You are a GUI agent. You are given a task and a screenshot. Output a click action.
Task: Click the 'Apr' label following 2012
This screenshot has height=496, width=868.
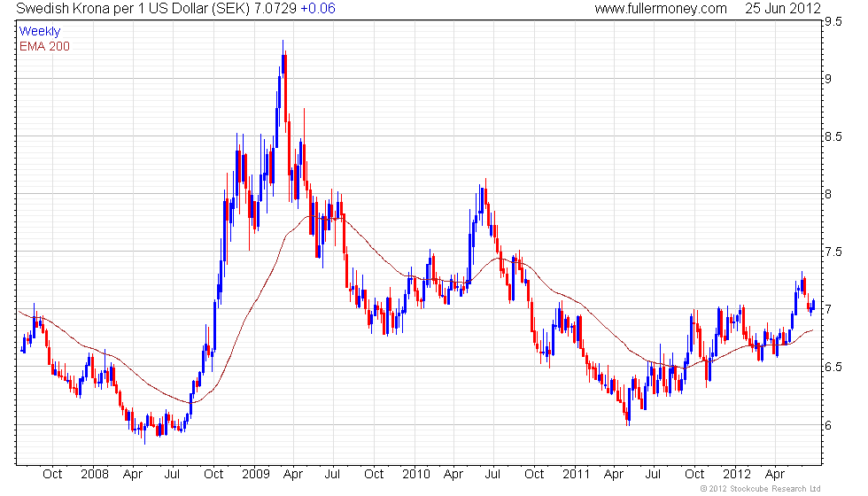click(774, 475)
